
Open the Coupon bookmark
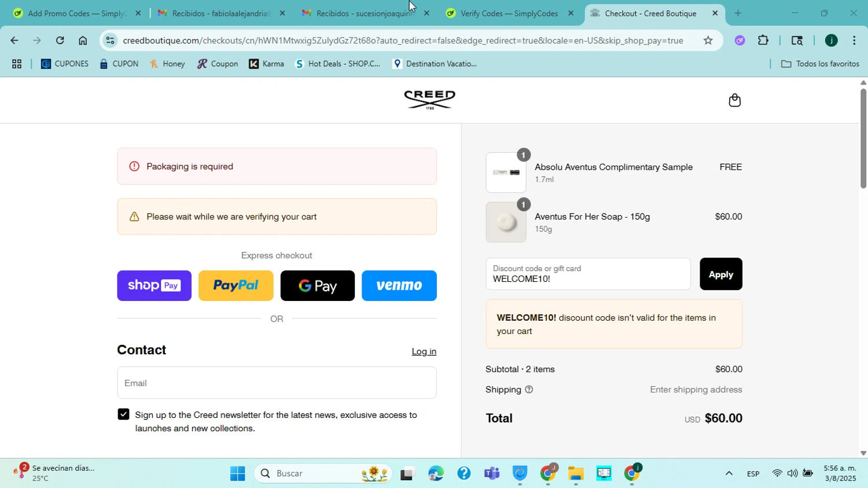218,64
